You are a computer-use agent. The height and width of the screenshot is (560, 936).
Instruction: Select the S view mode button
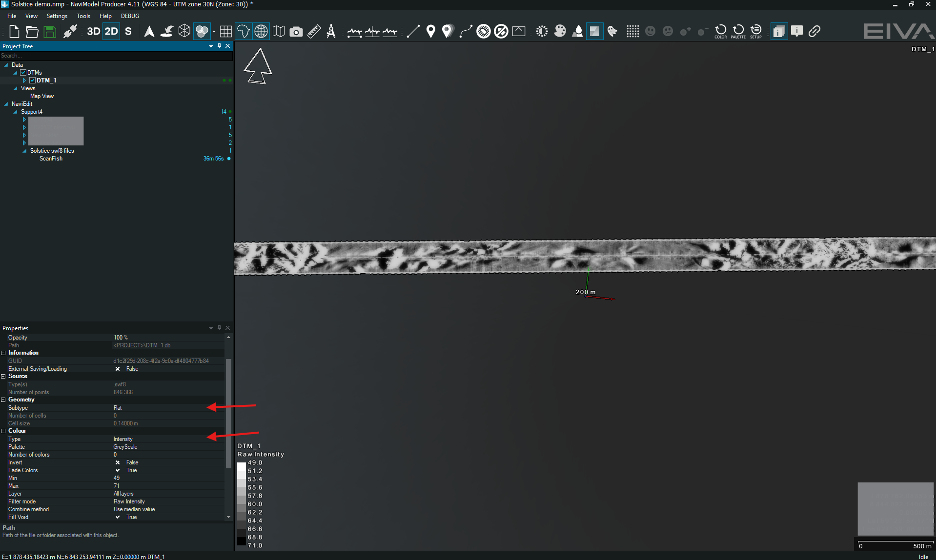[128, 32]
